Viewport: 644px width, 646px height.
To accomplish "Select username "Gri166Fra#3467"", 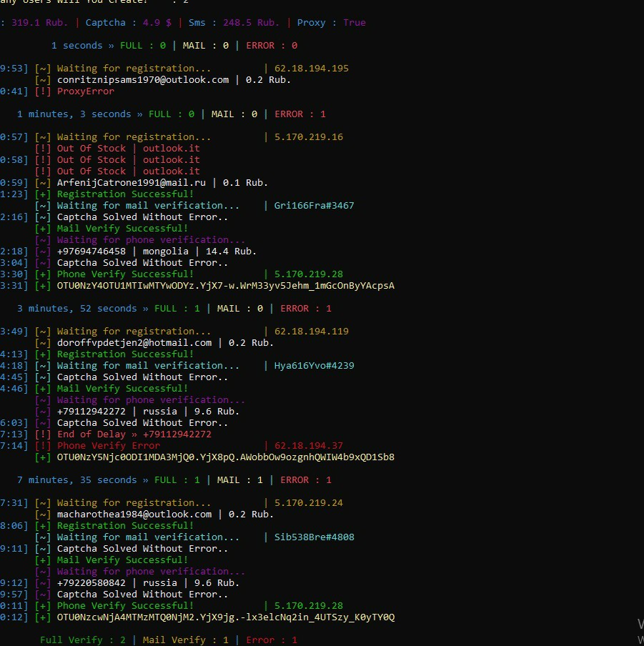I will (314, 206).
